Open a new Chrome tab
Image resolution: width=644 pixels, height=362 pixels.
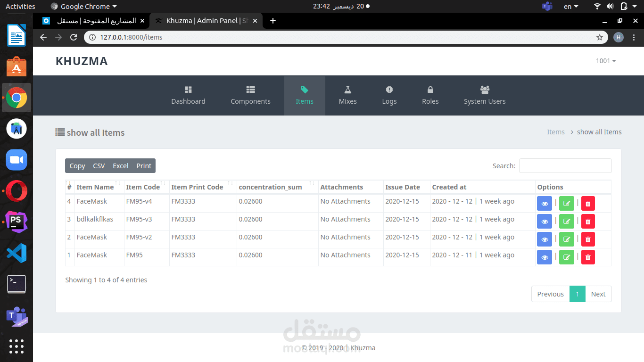tap(272, 21)
